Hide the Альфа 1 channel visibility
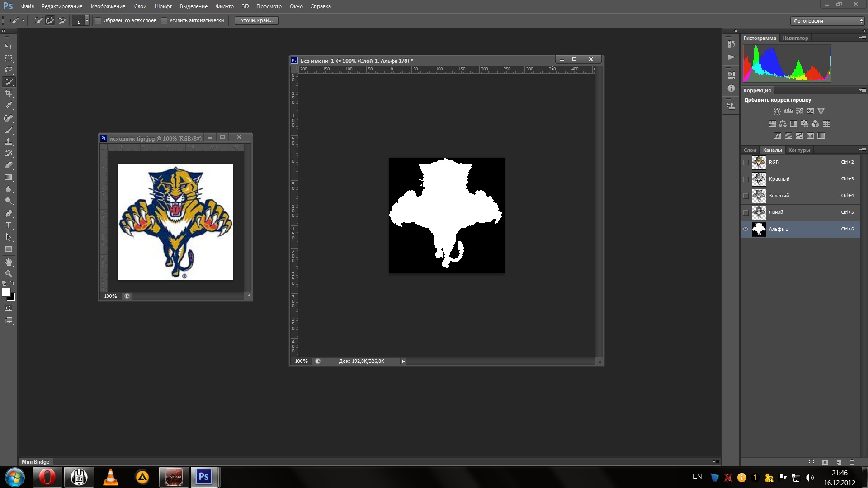The image size is (868, 488). pyautogui.click(x=745, y=229)
